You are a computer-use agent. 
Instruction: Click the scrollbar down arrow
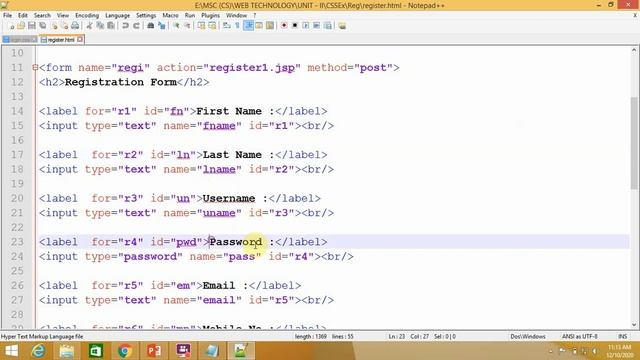pyautogui.click(x=634, y=325)
